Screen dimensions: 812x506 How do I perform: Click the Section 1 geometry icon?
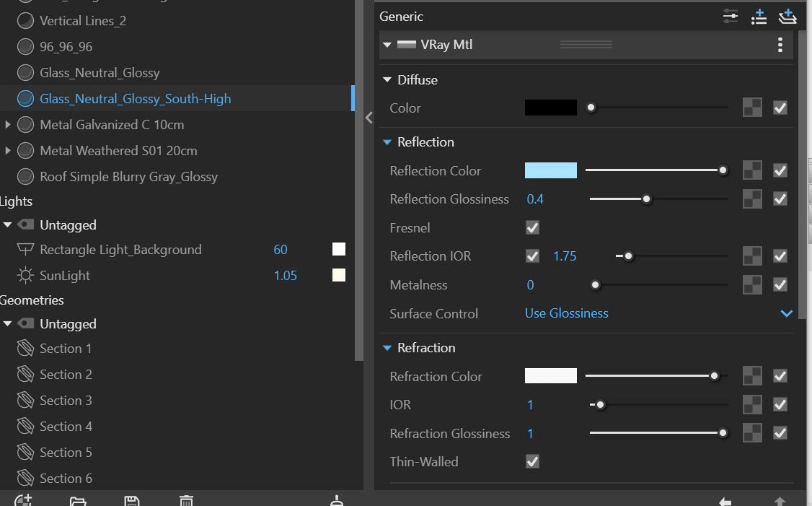tap(25, 349)
